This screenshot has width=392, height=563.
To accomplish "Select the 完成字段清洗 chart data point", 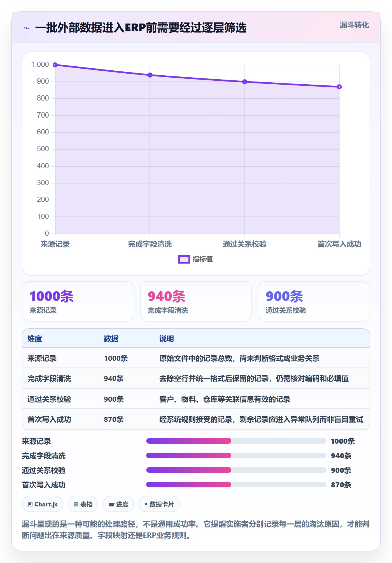I will click(150, 75).
